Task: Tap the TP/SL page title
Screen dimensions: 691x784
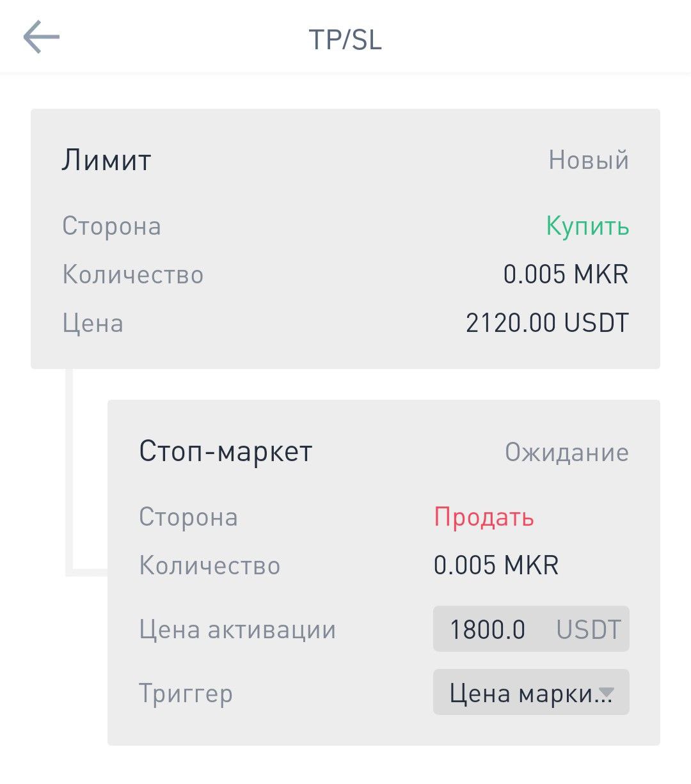Action: pos(345,40)
